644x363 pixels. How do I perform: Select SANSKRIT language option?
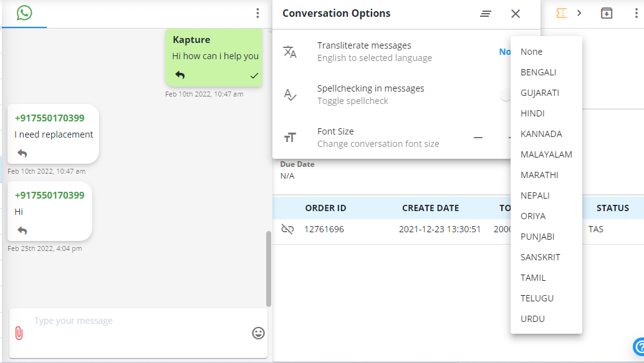tap(546, 257)
